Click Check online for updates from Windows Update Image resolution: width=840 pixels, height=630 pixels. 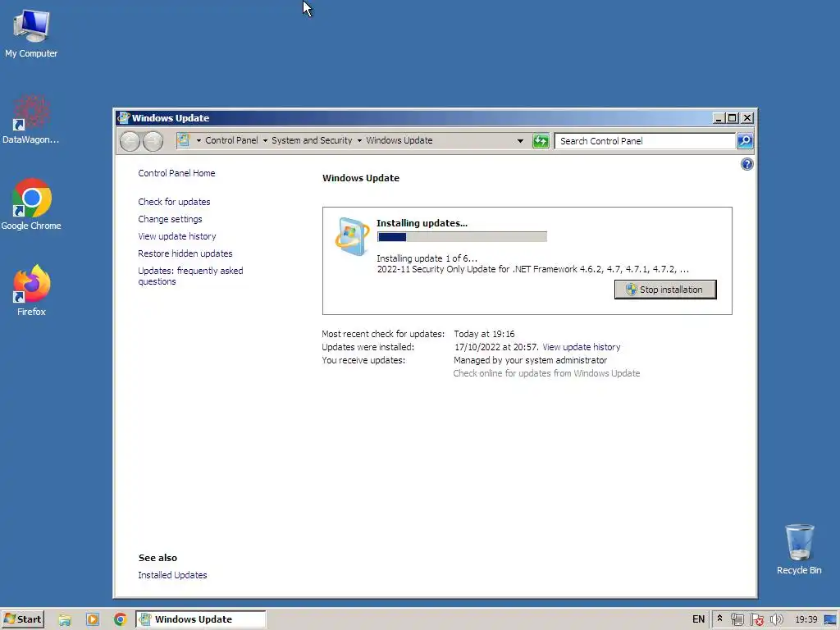coord(546,373)
